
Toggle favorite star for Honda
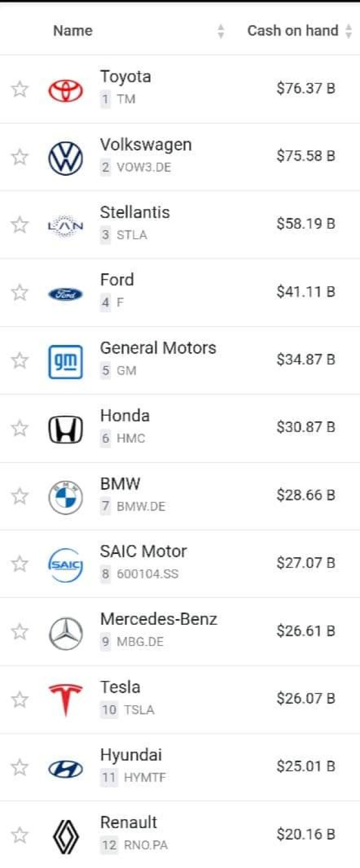(20, 428)
